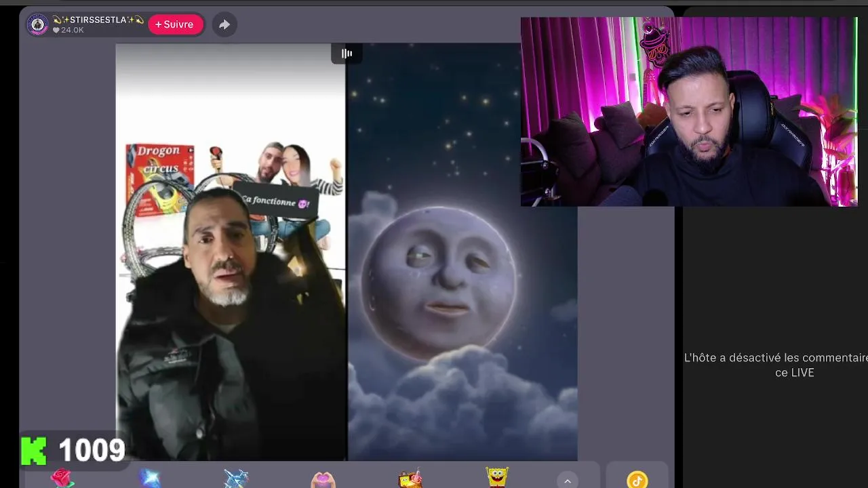Send the rose gift
This screenshot has height=488, width=868.
pyautogui.click(x=62, y=479)
